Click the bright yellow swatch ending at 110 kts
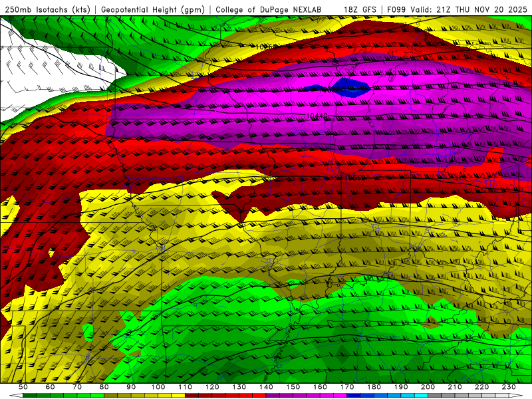Screen dimensions: 532x399 click(x=178, y=396)
